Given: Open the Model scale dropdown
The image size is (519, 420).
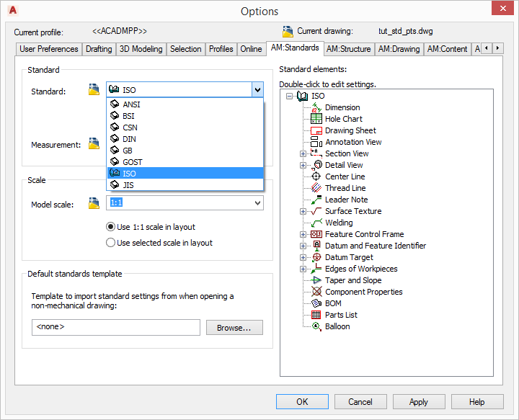Looking at the screenshot, I should tap(257, 204).
